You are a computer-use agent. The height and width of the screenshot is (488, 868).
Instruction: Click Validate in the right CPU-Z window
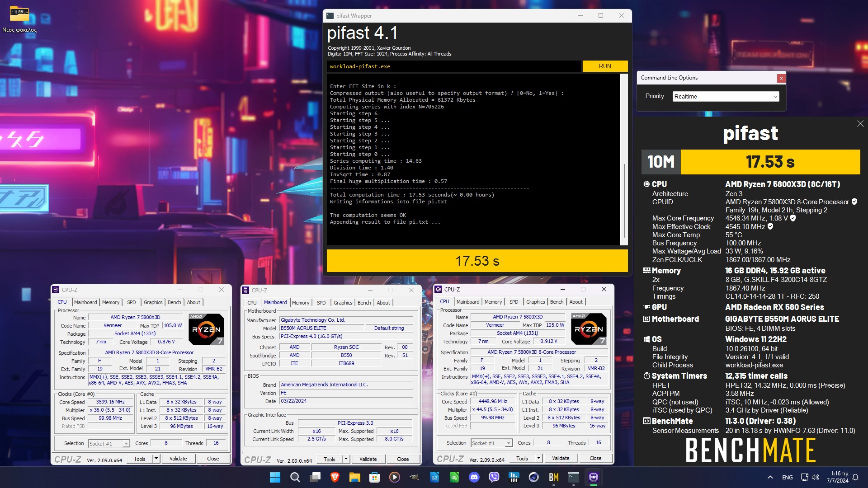coord(561,458)
